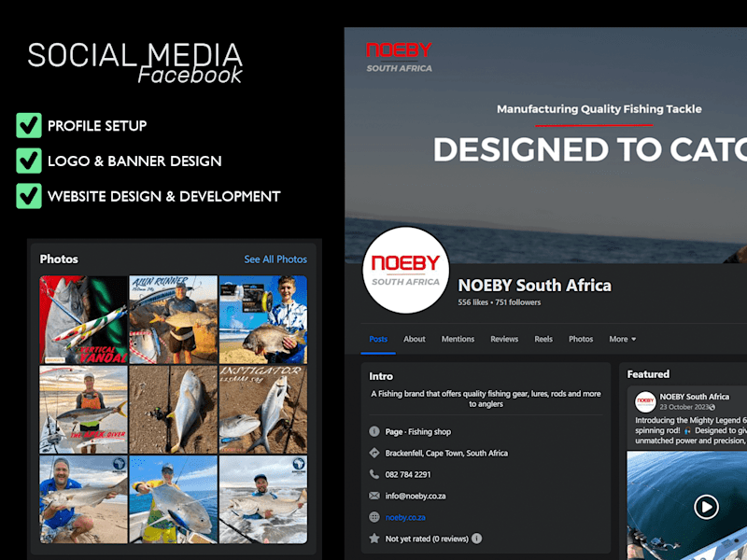
Task: Open the angler kneeling in surf photo
Action: point(263,499)
